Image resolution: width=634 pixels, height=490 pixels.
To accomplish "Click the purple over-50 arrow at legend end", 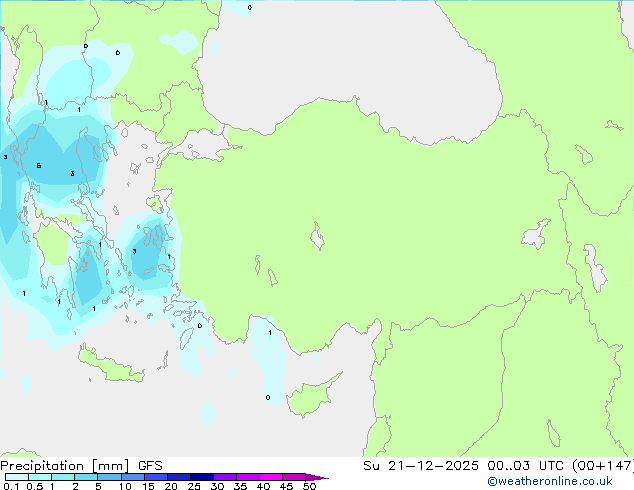I will (x=317, y=477).
